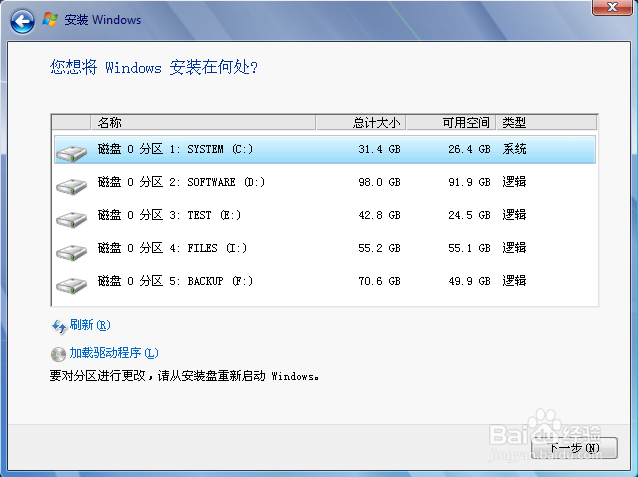
Task: Click the 31.4 GB total size value
Action: 379,149
